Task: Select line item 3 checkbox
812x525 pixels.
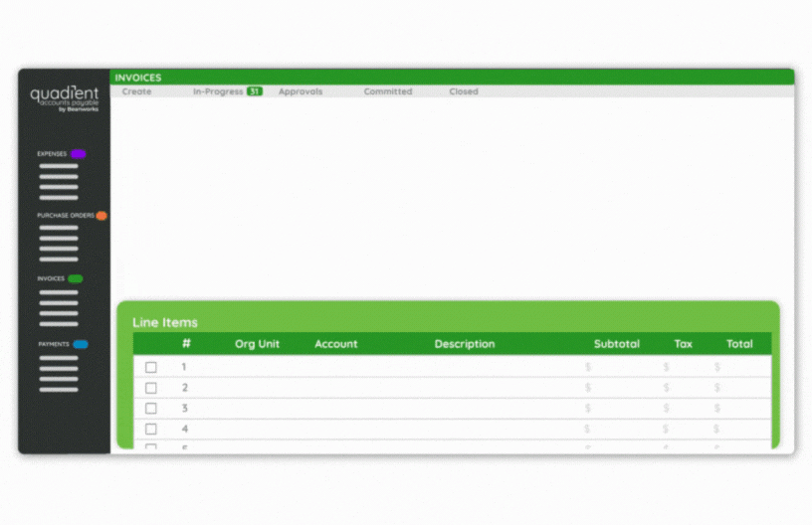Action: click(151, 409)
